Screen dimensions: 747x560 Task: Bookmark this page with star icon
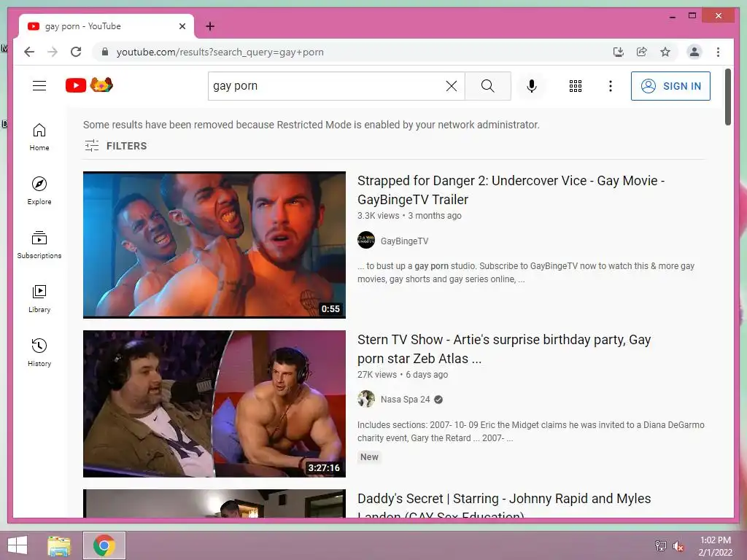665,52
